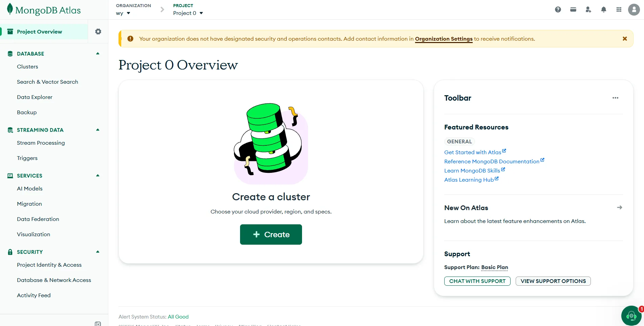Image resolution: width=644 pixels, height=326 pixels.
Task: Click the Create cluster button
Action: click(x=271, y=235)
